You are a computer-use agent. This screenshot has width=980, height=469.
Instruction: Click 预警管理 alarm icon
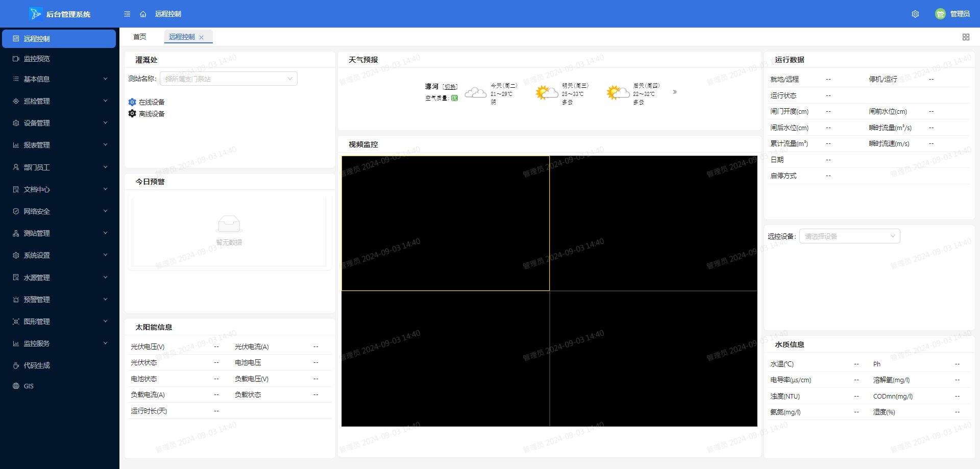pos(16,300)
